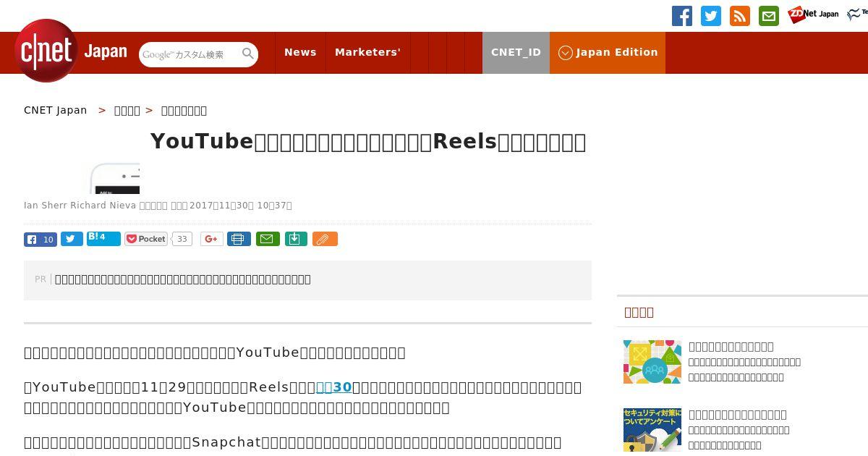Click the blue print article icon
Screen dimensions: 868x456
click(239, 239)
